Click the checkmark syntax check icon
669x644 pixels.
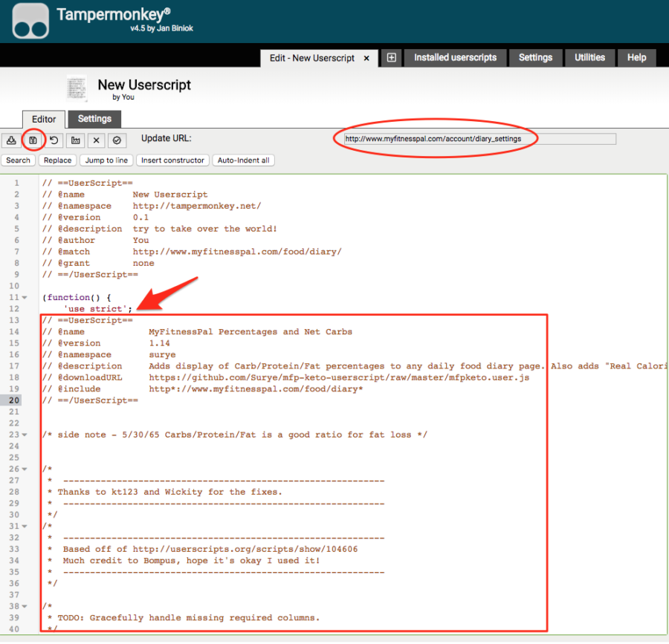(x=117, y=140)
